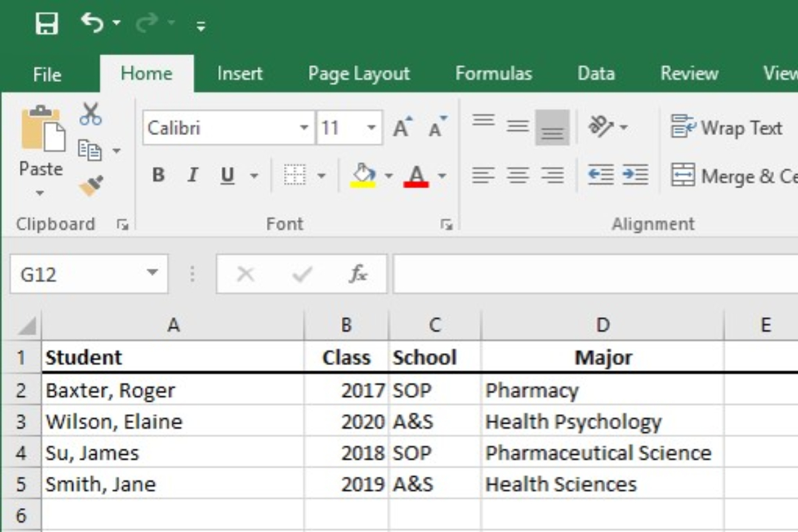This screenshot has width=798, height=532.
Task: Toggle Italic formatting
Action: (193, 176)
